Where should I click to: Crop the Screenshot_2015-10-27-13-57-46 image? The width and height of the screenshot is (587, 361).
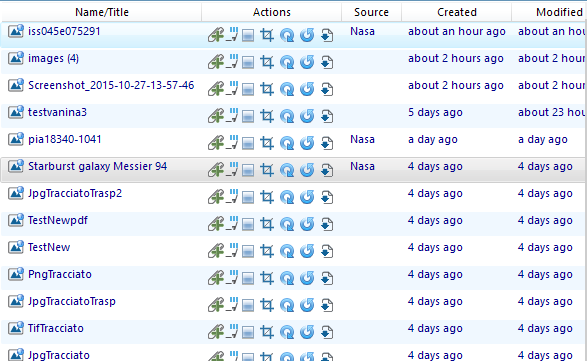(x=267, y=89)
